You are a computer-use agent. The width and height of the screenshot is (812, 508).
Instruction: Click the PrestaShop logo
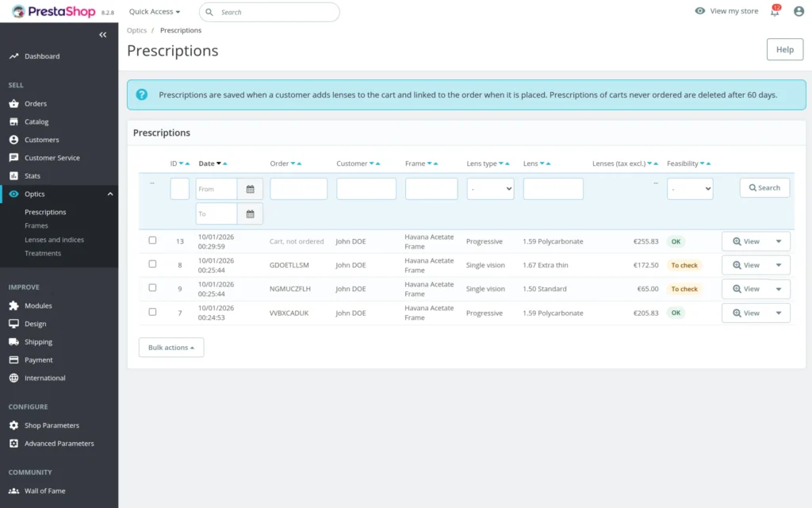click(54, 11)
